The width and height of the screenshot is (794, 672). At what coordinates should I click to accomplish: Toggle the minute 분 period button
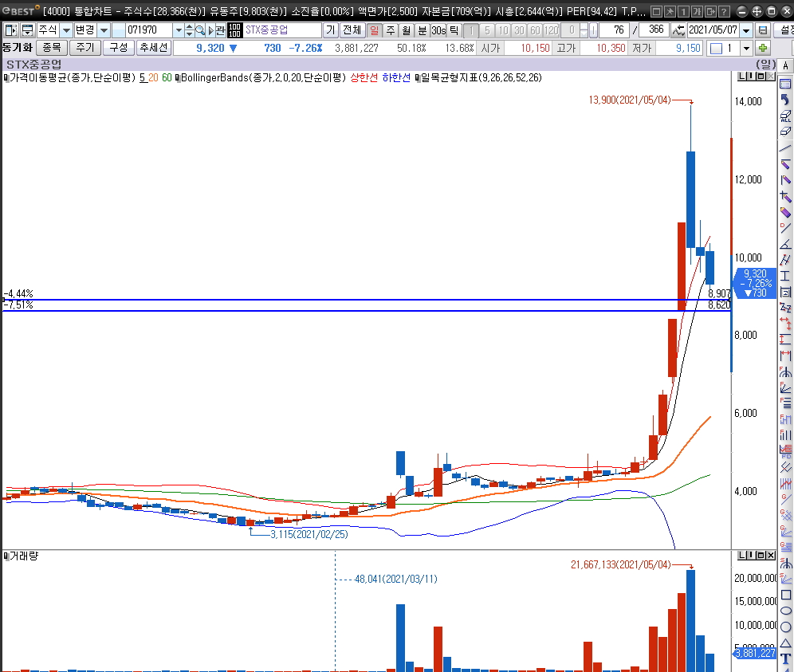click(x=423, y=30)
